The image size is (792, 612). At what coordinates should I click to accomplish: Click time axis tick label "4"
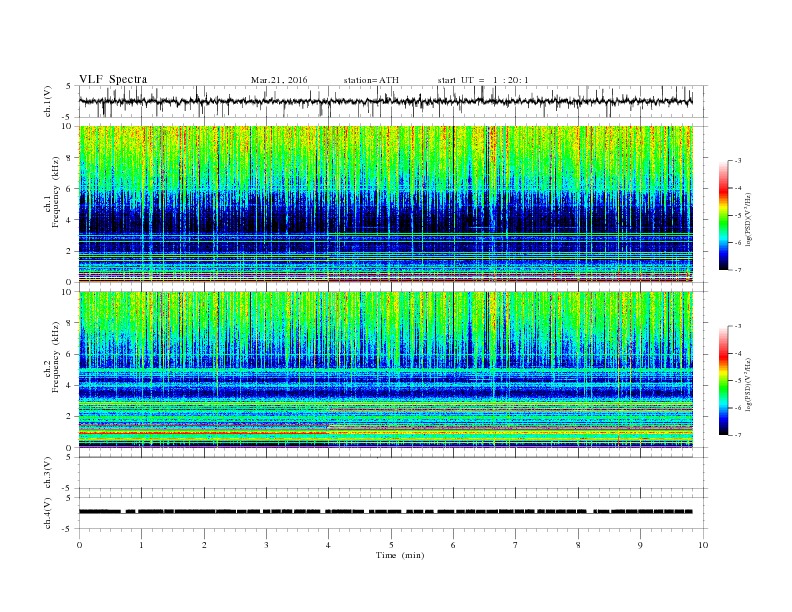pos(329,545)
